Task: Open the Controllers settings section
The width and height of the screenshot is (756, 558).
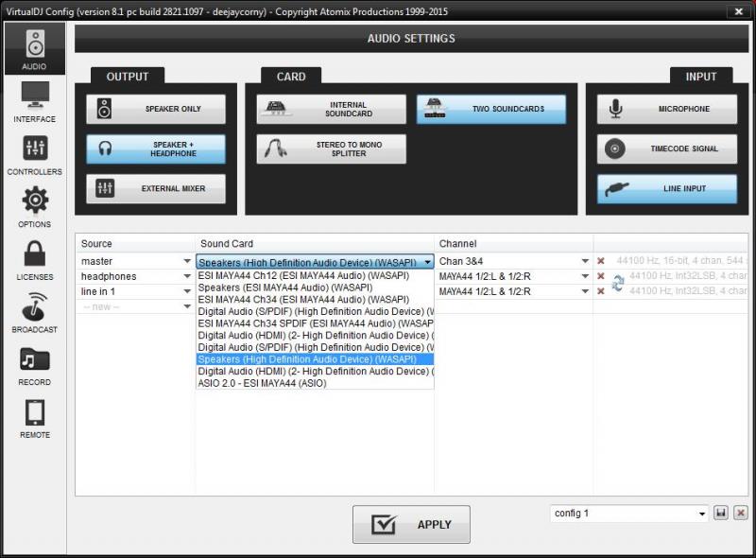Action: click(34, 155)
